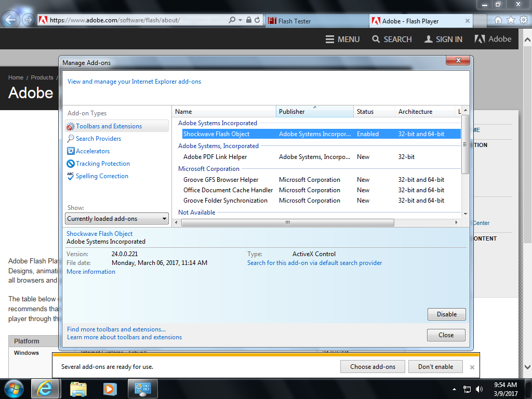This screenshot has width=532, height=399.
Task: Click the Adobe logo in the header
Action: click(x=493, y=39)
